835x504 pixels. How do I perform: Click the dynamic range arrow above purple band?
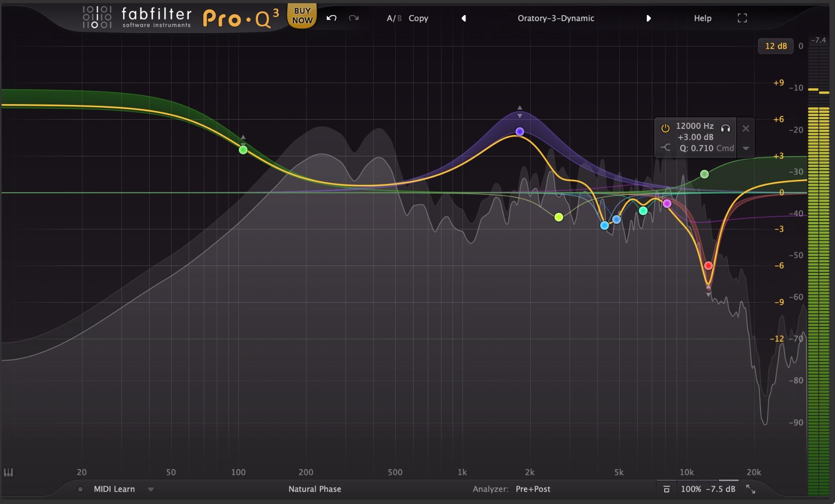520,108
